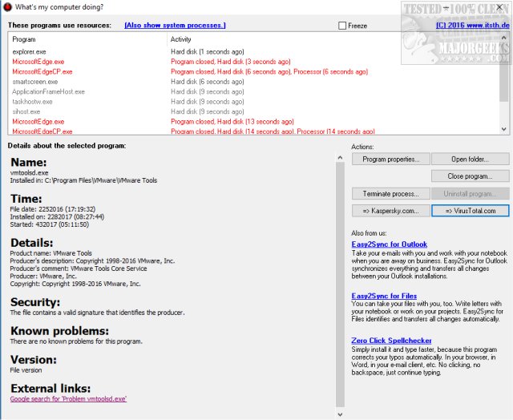
Task: Click the red app icon in title bar
Action: [7, 7]
